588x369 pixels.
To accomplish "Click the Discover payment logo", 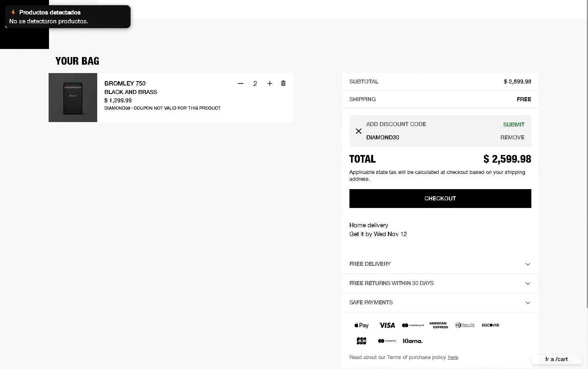I will click(x=490, y=325).
